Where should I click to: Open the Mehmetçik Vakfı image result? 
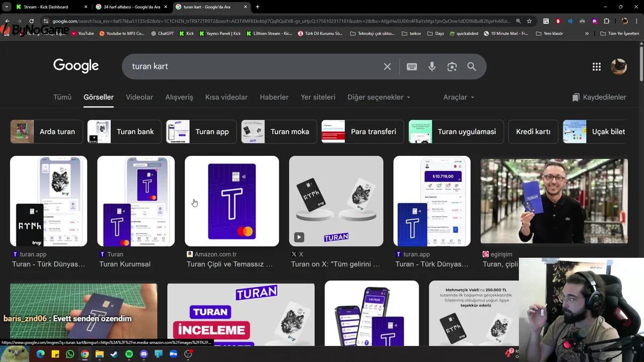click(x=473, y=314)
